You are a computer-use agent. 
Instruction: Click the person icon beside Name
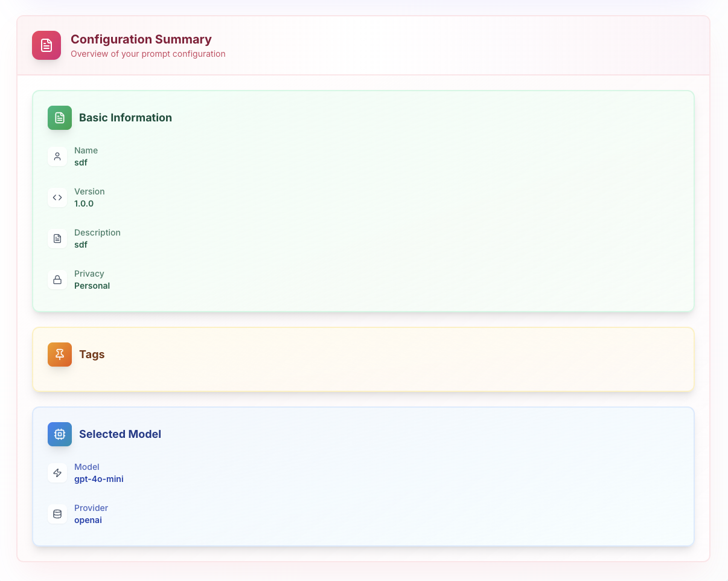click(57, 156)
